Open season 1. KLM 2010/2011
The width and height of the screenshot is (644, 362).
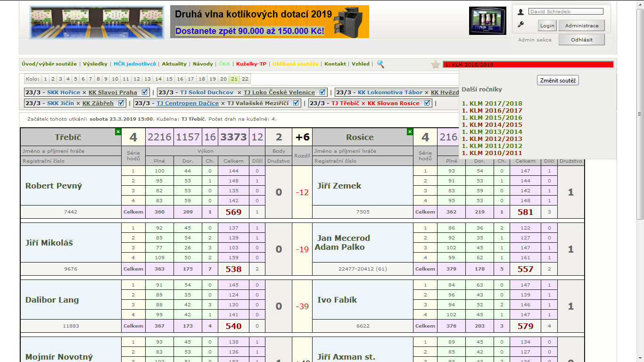tap(492, 153)
